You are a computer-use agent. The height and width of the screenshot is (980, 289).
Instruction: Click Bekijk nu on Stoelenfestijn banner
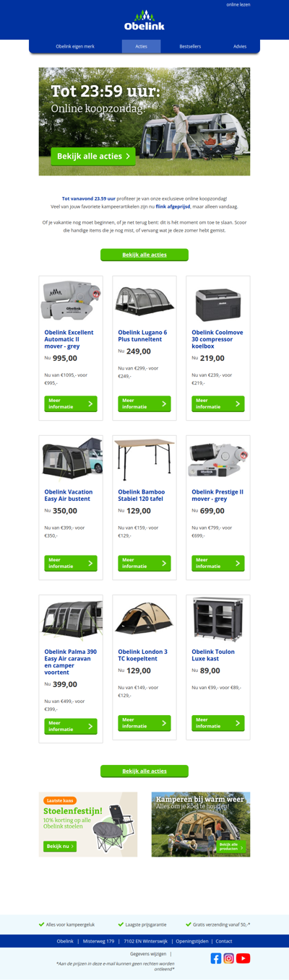[x=60, y=846]
